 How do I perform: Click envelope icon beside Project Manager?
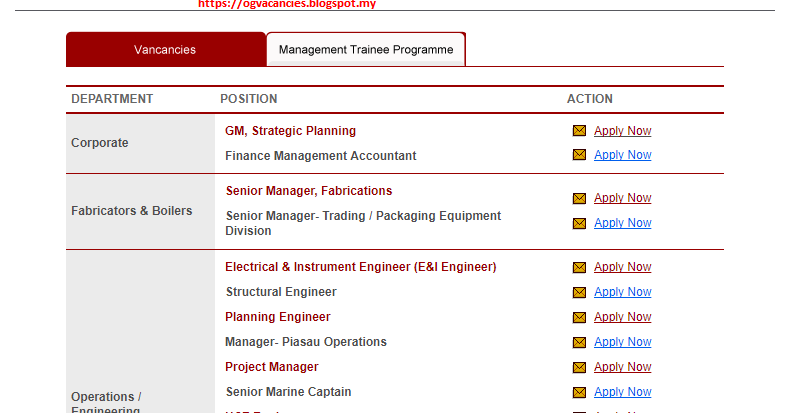pos(579,367)
